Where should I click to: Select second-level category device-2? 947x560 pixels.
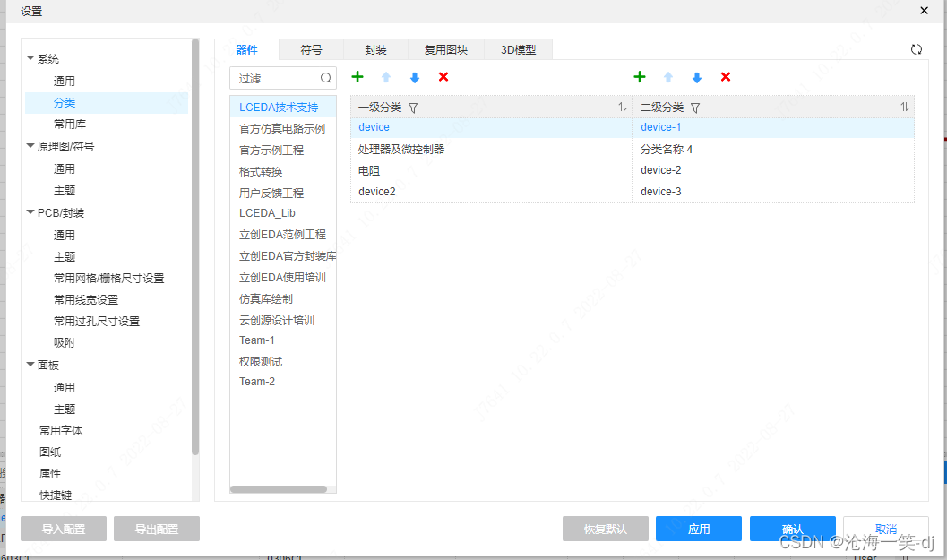[x=773, y=170]
